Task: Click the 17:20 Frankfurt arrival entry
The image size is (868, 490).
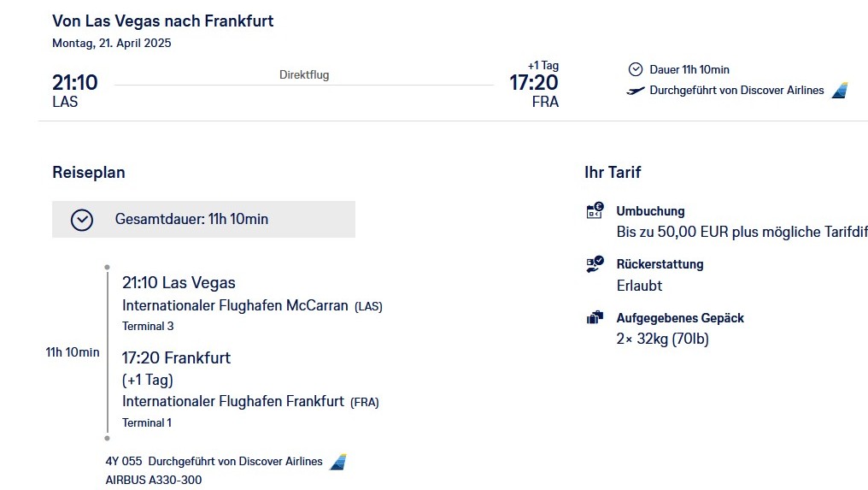Action: point(176,358)
